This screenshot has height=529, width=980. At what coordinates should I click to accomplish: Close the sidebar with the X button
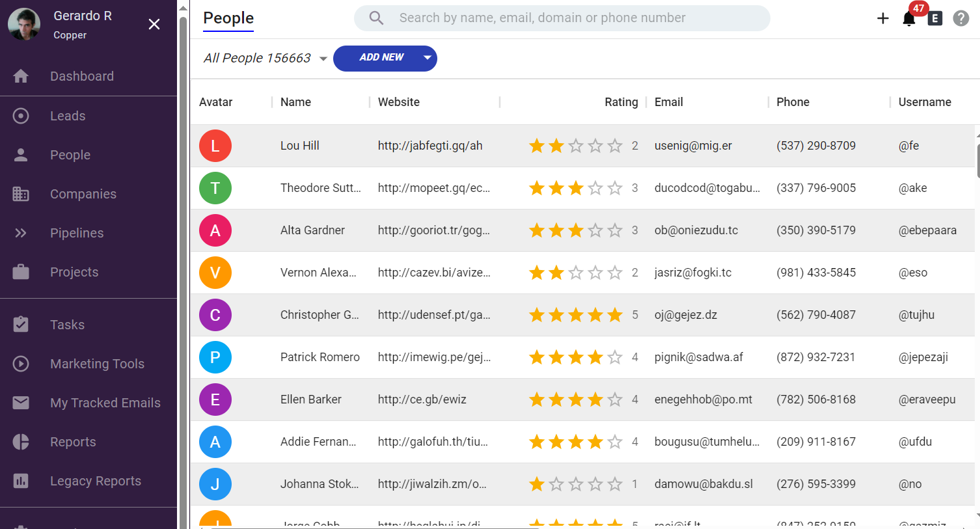154,24
